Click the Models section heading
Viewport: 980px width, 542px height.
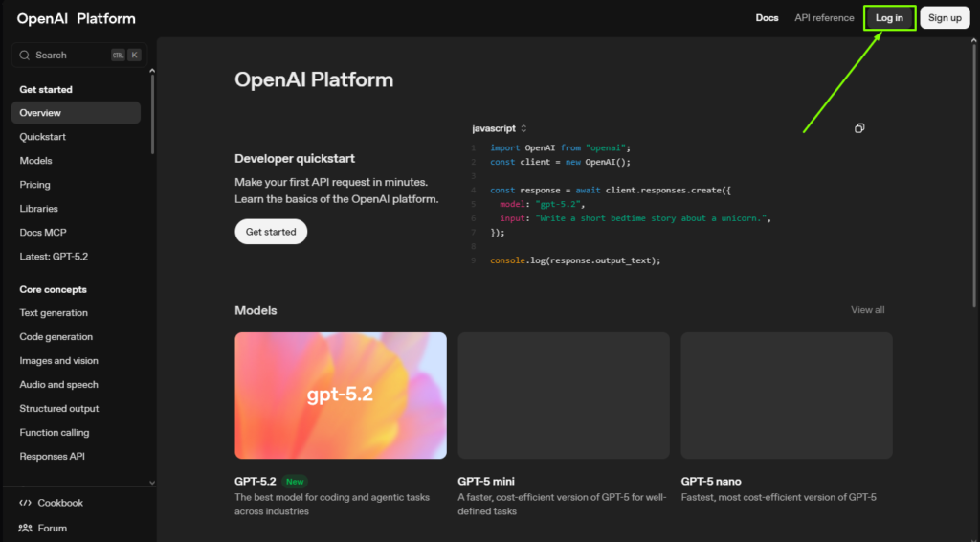coord(256,310)
